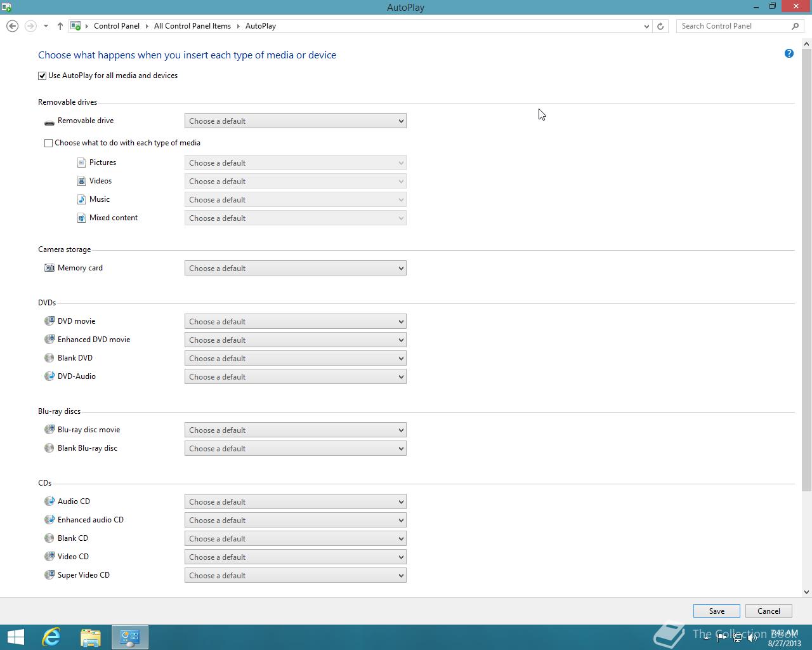Click the Mixed content icon
812x650 pixels.
81,218
